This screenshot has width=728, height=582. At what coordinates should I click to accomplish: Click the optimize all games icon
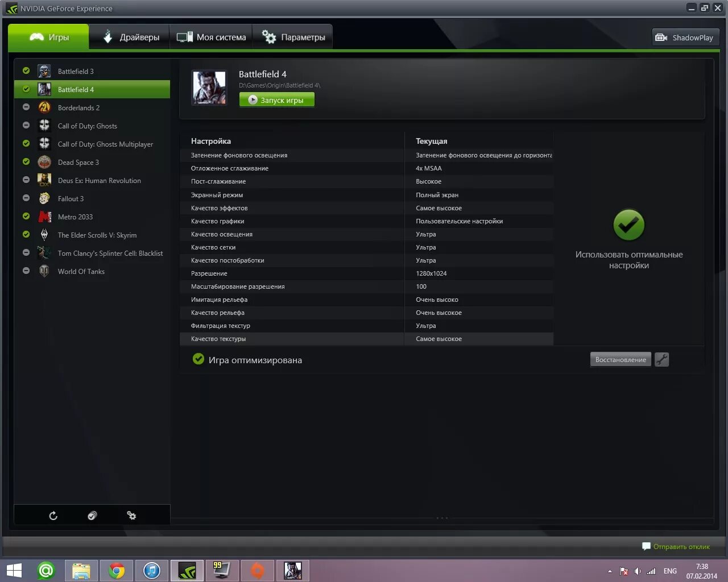92,516
